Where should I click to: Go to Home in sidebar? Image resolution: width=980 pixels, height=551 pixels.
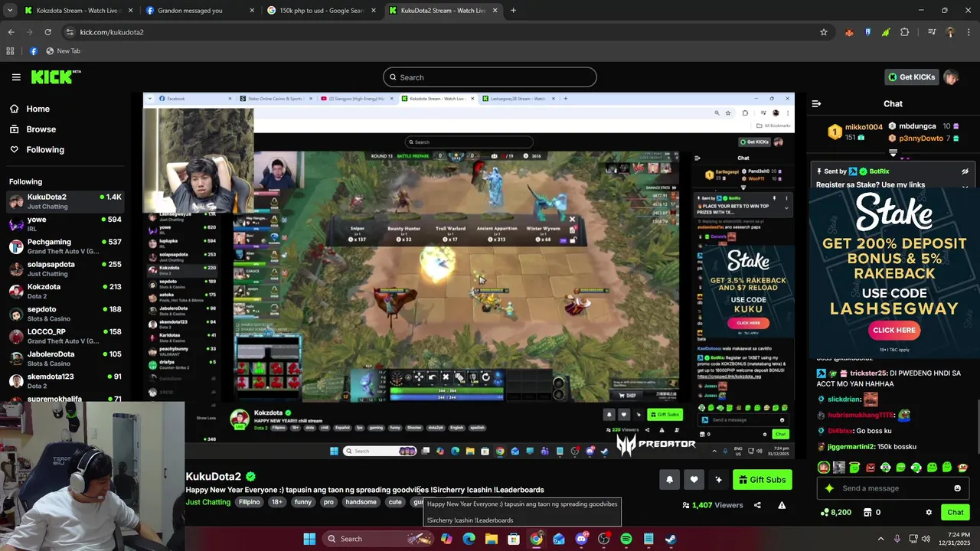coord(38,109)
